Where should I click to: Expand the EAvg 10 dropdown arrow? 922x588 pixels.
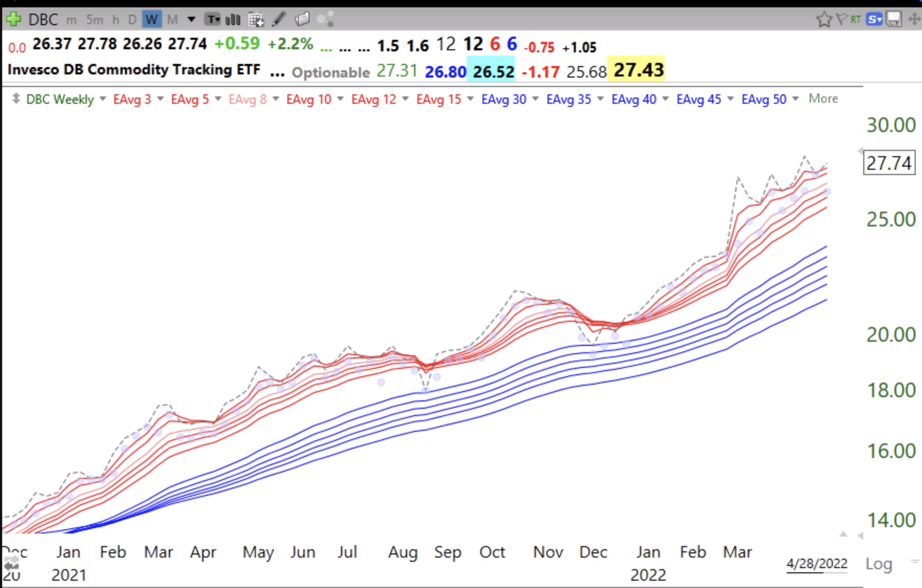(x=340, y=99)
